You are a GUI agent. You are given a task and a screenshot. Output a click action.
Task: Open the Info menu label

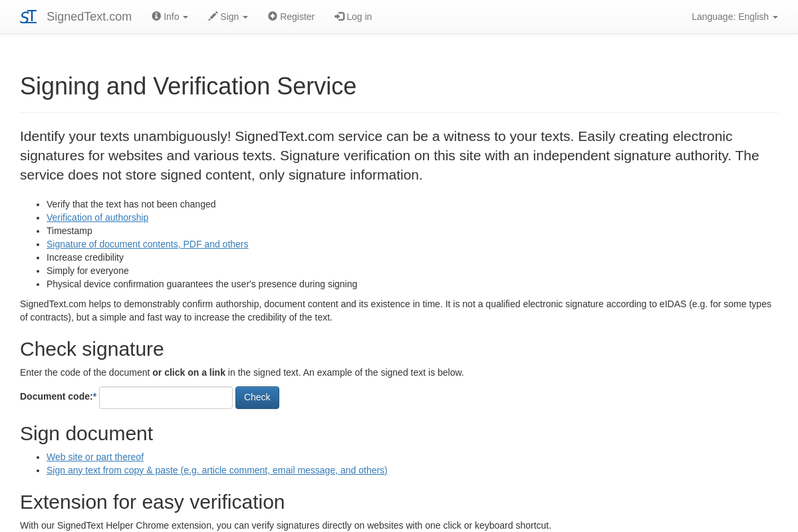(x=172, y=17)
